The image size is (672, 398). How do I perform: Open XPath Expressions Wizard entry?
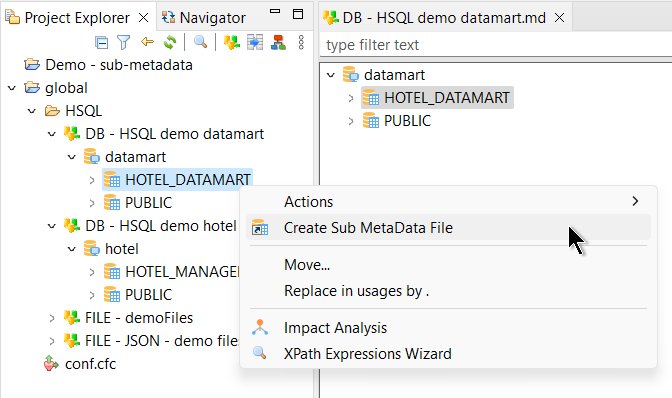(x=448, y=354)
